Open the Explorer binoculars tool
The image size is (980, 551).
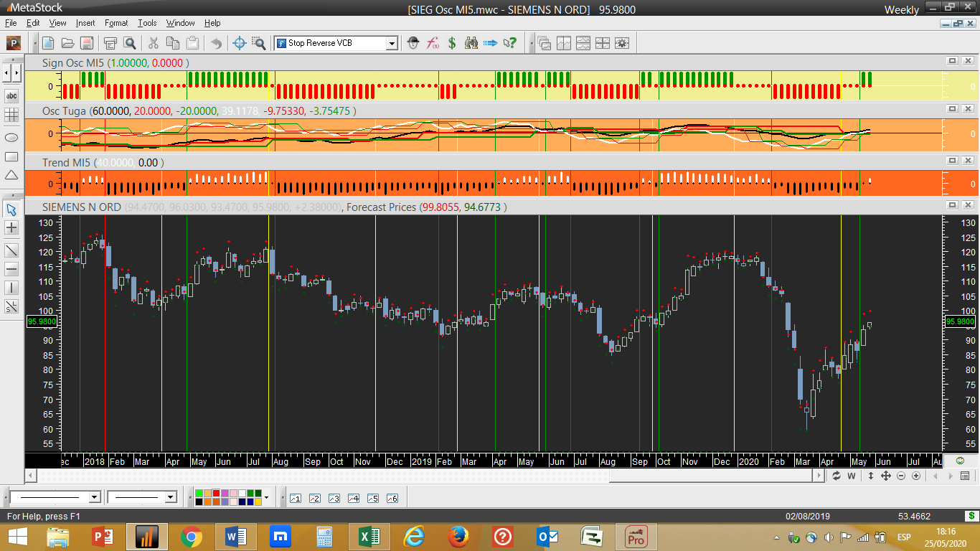click(471, 43)
